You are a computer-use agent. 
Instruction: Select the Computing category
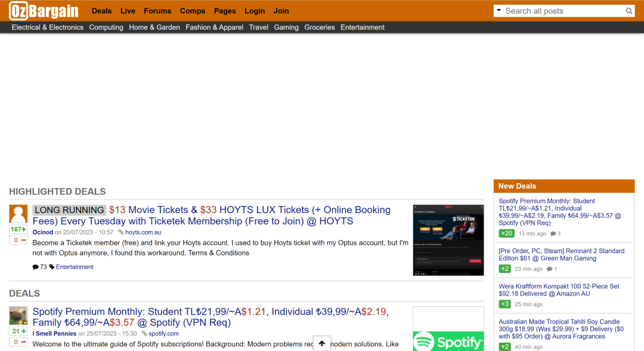106,27
